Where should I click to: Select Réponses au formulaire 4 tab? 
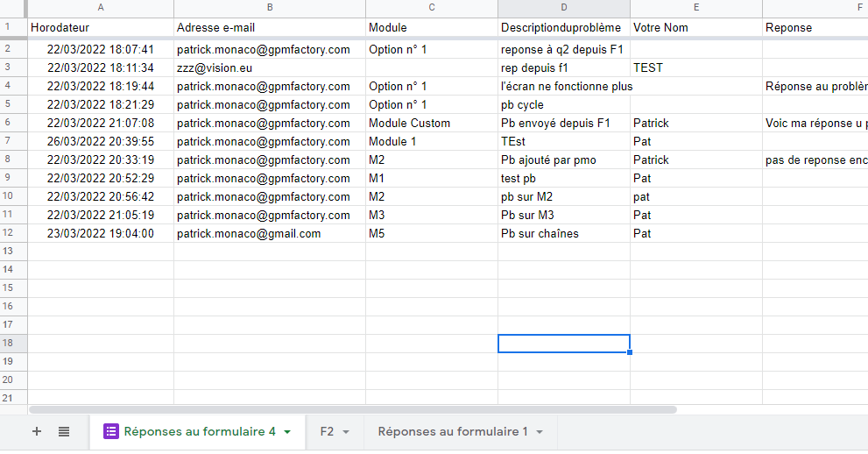[200, 431]
